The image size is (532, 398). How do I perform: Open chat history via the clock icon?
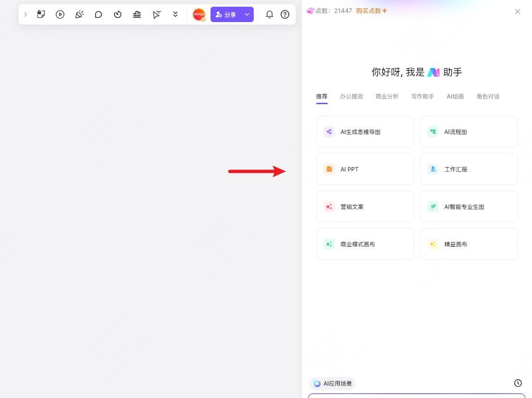coord(518,383)
